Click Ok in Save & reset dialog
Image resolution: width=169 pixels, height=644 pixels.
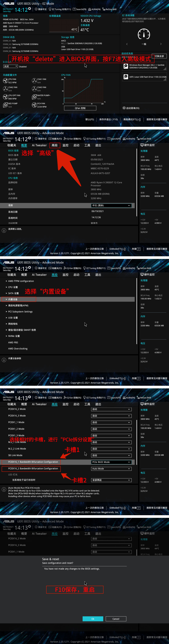tap(93, 619)
